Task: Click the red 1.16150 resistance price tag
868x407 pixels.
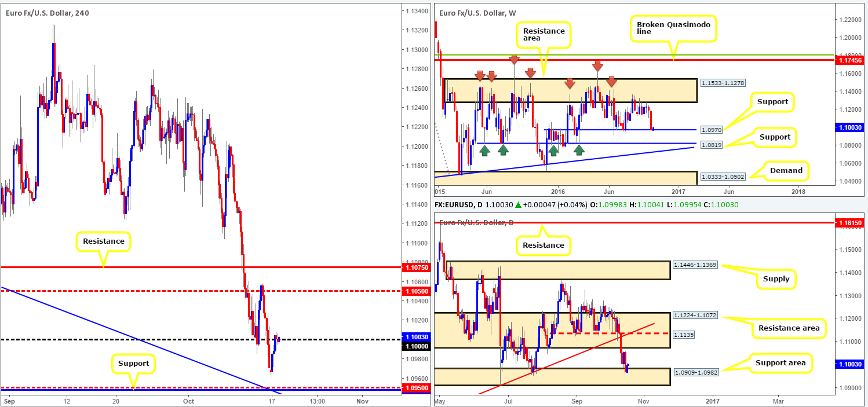Action: pos(849,222)
